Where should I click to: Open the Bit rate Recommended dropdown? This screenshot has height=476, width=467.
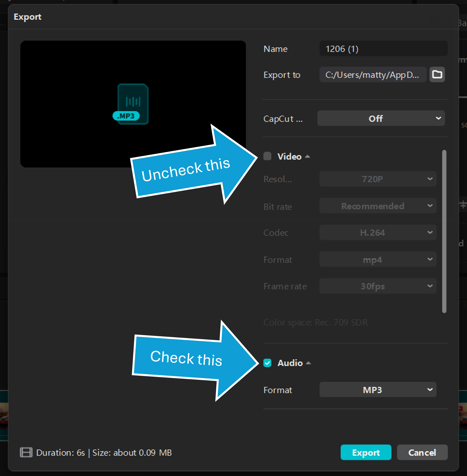[378, 206]
